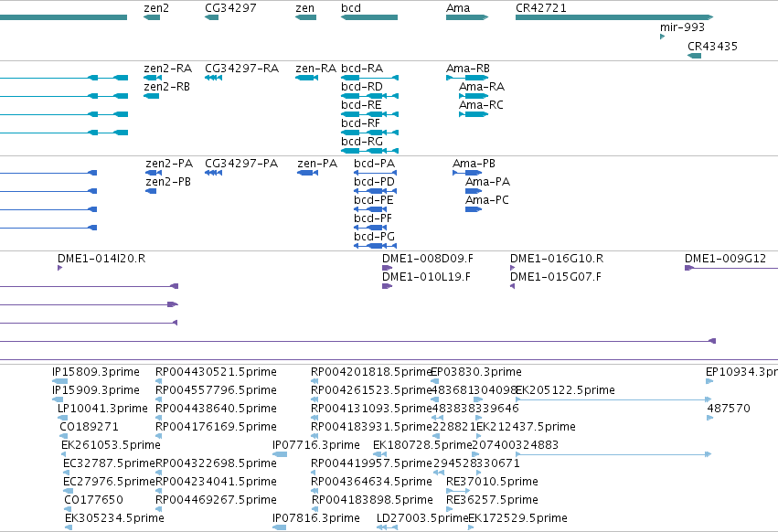The width and height of the screenshot is (778, 532).
Task: Click the DME1-009G12 clone feature
Action: pyautogui.click(x=731, y=268)
